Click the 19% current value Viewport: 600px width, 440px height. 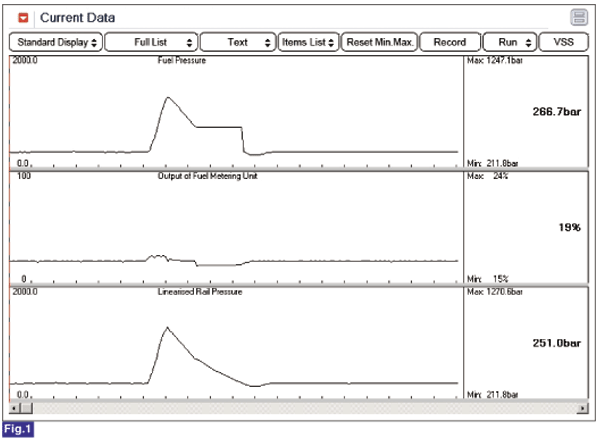[569, 227]
